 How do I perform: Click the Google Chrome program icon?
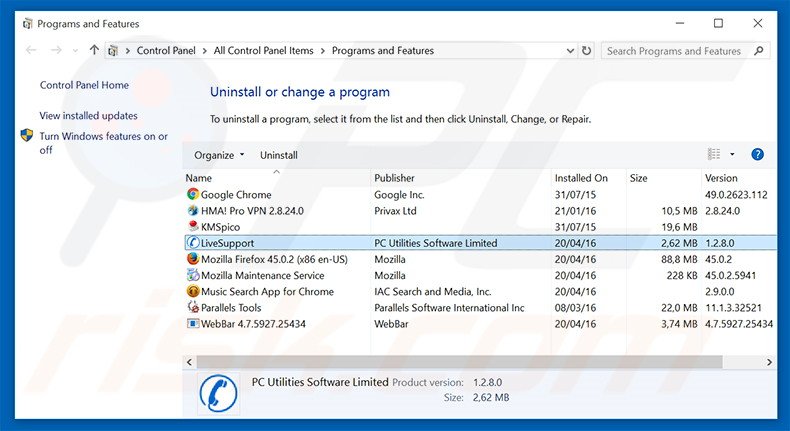point(192,194)
